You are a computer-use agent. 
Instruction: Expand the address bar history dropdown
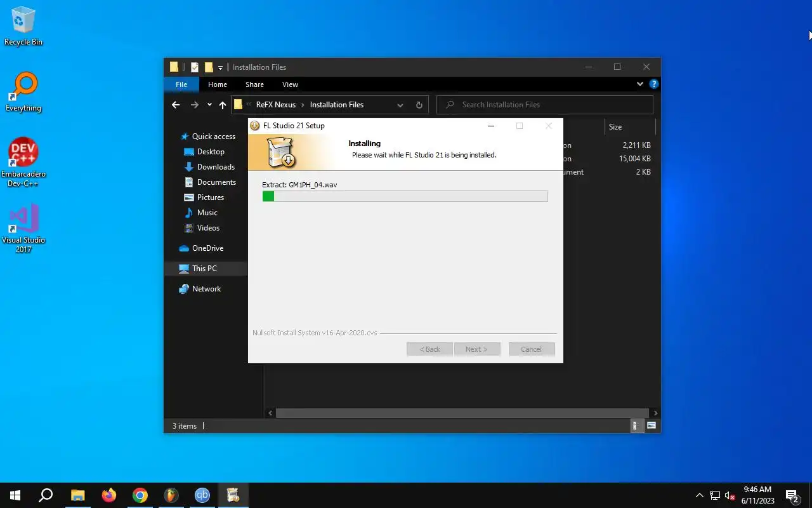pos(400,105)
